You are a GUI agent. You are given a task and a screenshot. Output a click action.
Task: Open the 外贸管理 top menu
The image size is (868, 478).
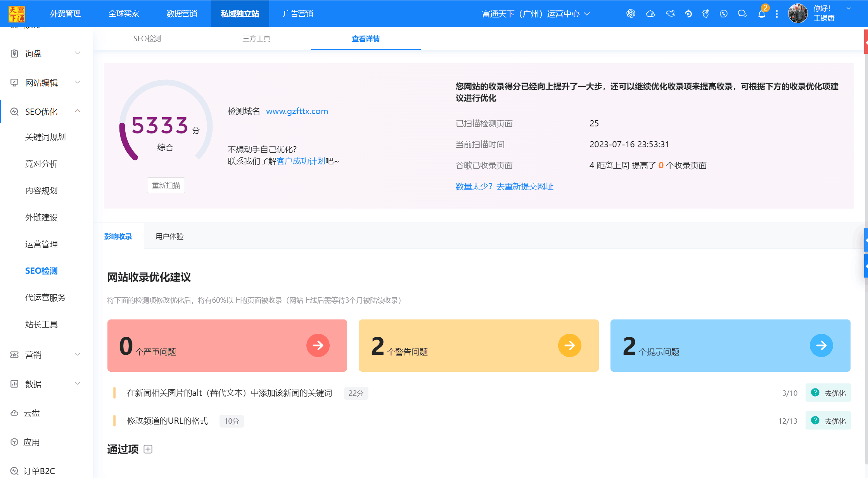click(x=66, y=14)
